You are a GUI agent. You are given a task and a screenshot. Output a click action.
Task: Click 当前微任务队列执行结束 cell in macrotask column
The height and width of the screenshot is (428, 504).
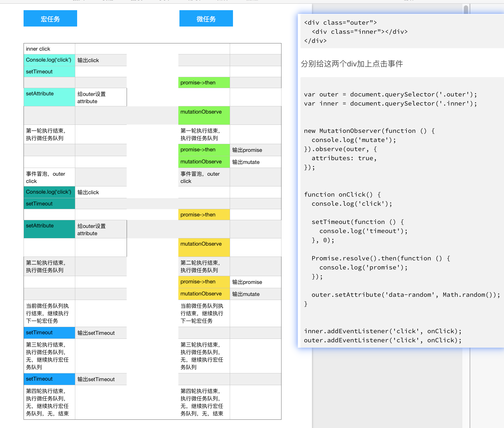tap(50, 313)
